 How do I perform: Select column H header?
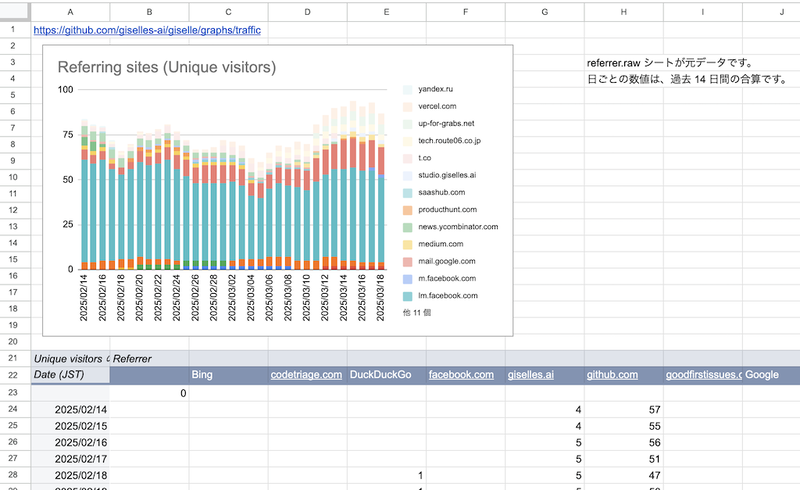[624, 12]
